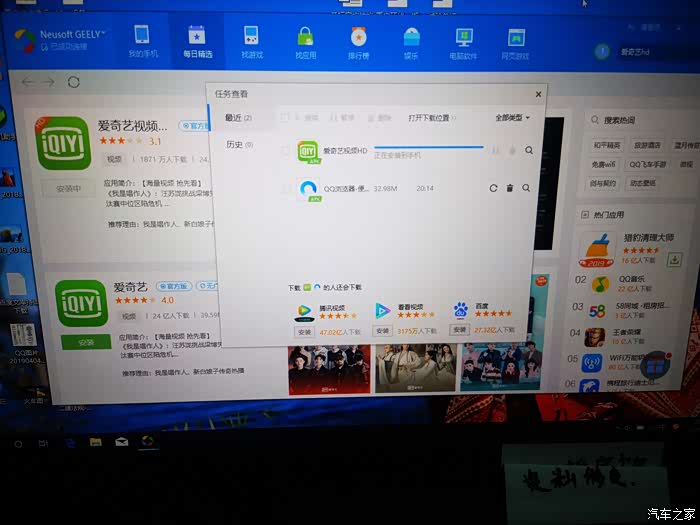Click the 猎豹清理大师 broom icon
Viewport: 700px width, 525px height.
click(x=596, y=250)
